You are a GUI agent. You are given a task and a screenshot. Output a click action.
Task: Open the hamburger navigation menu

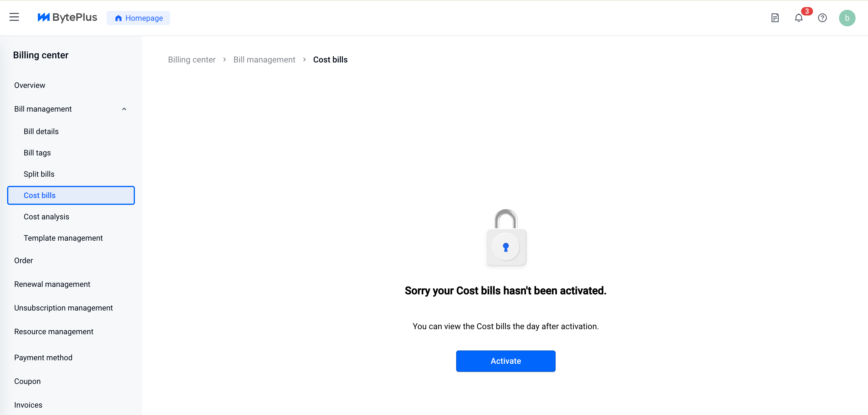coord(14,17)
